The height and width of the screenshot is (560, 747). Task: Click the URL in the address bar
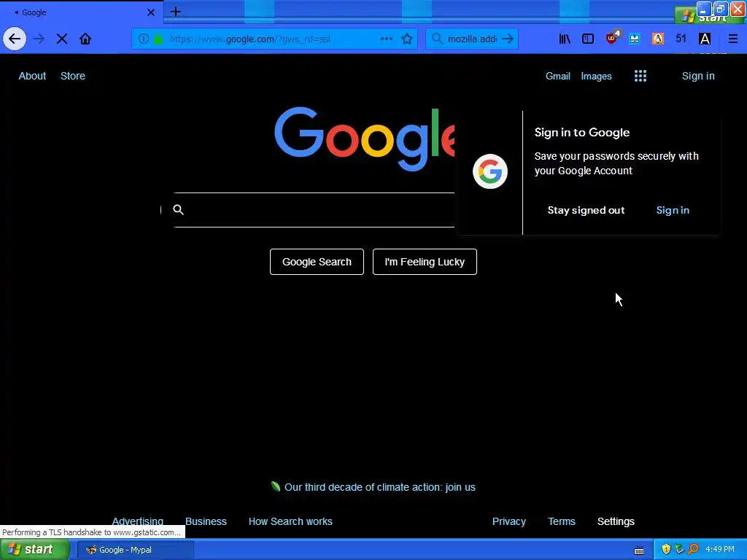(250, 39)
